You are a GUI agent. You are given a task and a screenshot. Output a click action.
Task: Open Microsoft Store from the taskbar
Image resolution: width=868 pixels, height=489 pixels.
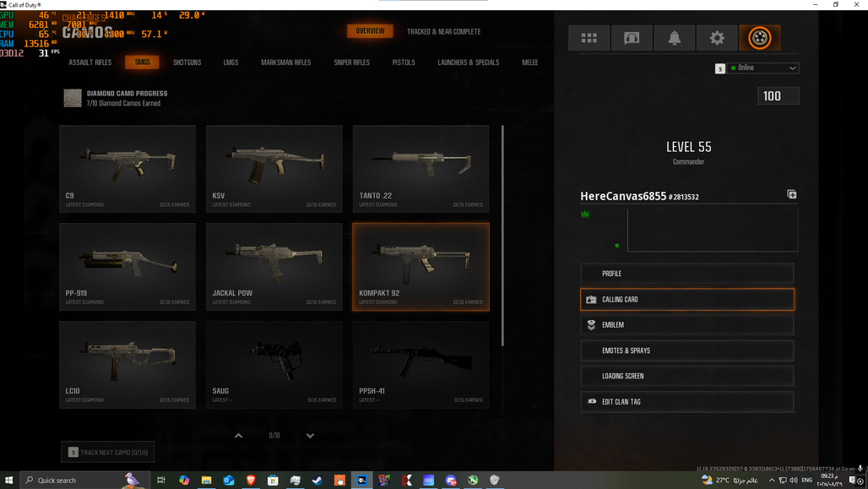click(x=273, y=481)
